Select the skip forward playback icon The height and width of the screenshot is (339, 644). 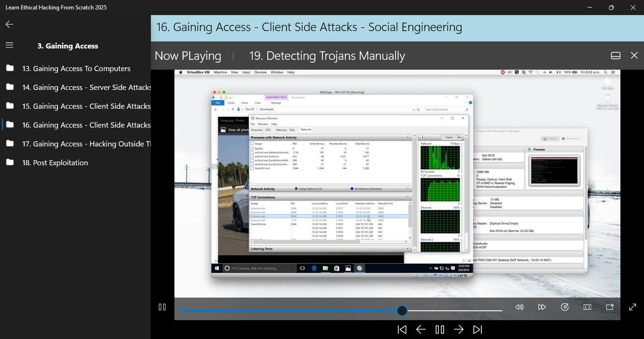tap(542, 307)
